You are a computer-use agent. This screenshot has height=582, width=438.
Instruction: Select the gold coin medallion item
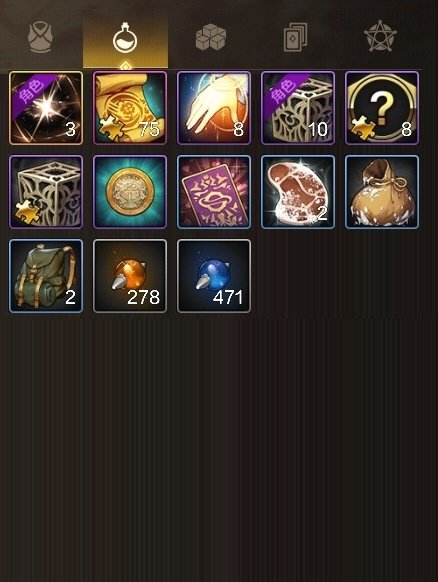130,192
